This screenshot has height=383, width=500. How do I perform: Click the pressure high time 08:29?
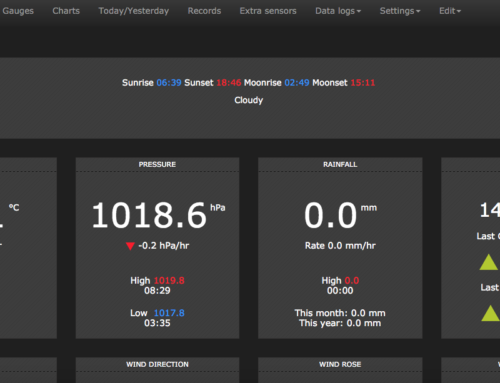(157, 291)
